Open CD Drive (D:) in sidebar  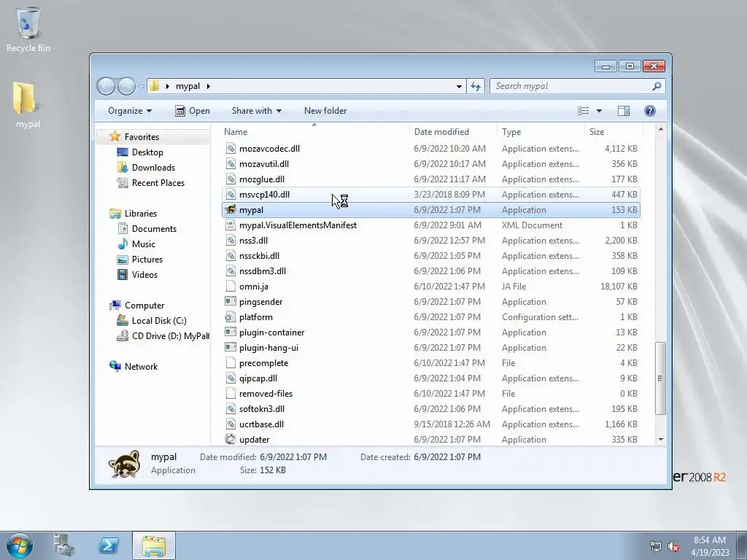(170, 336)
